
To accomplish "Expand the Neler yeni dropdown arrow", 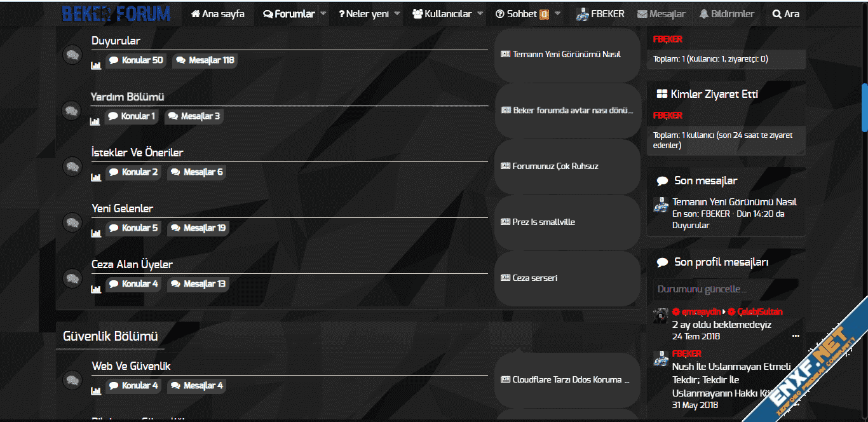I will tap(397, 14).
